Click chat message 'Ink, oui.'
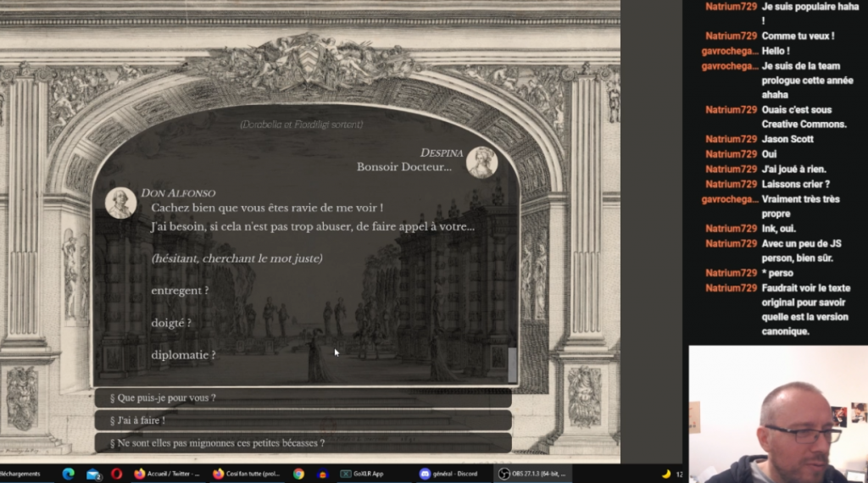Image resolution: width=868 pixels, height=483 pixels. 778,228
